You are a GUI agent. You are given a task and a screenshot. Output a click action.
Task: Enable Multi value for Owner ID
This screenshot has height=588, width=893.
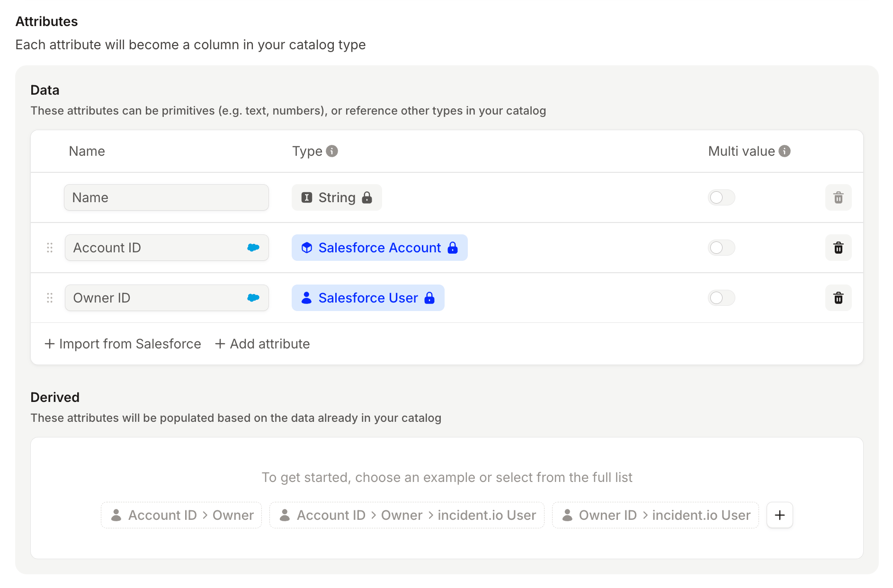coord(721,298)
